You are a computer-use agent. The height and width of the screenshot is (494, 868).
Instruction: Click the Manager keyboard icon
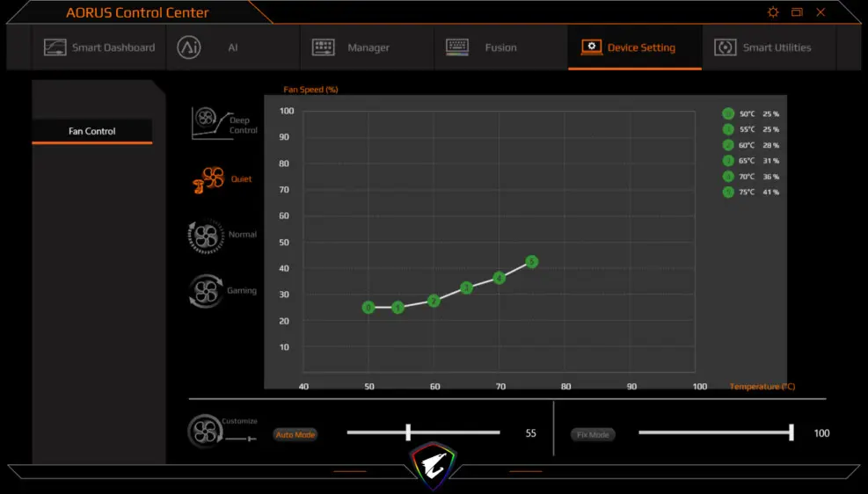[324, 47]
